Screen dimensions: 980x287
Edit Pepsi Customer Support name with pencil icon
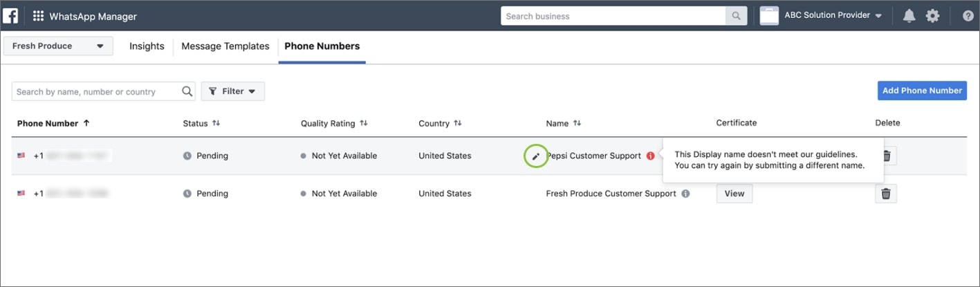click(x=535, y=156)
